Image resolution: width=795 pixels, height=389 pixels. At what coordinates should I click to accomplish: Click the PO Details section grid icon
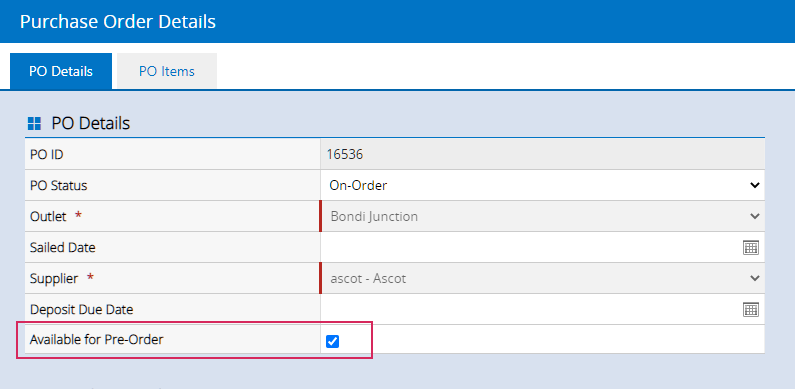point(34,123)
